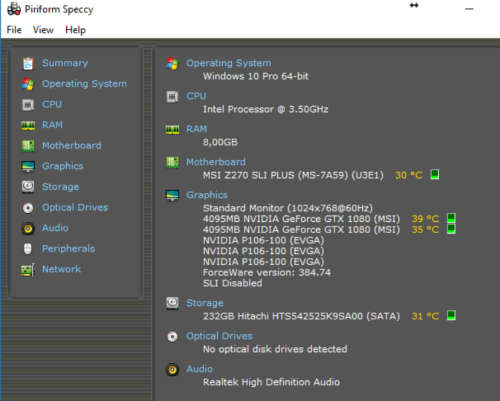Click the green temperature indicator next to 35 °C

point(451,229)
